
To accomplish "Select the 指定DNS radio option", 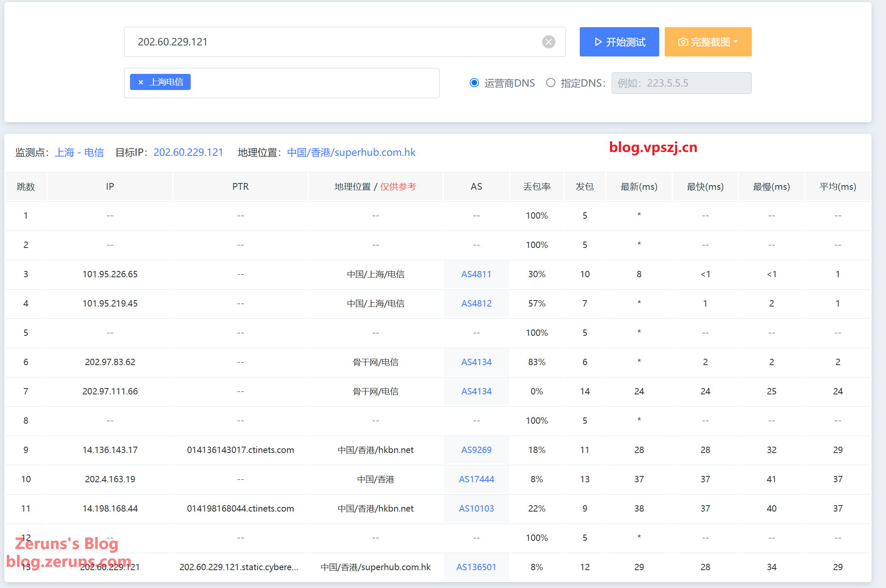I will (x=550, y=83).
